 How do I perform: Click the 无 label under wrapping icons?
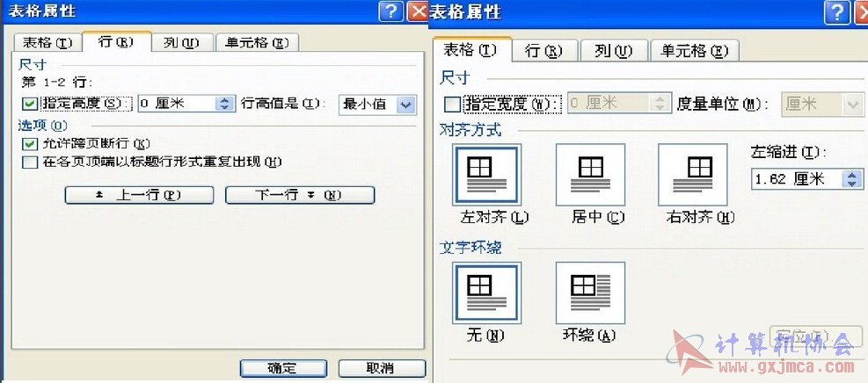tap(485, 335)
